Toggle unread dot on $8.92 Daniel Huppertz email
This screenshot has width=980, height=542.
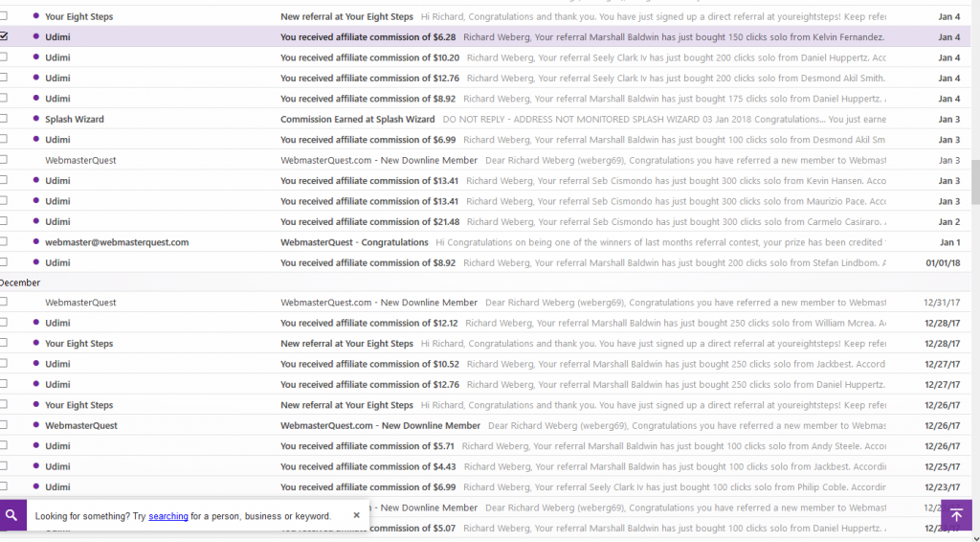tap(35, 98)
